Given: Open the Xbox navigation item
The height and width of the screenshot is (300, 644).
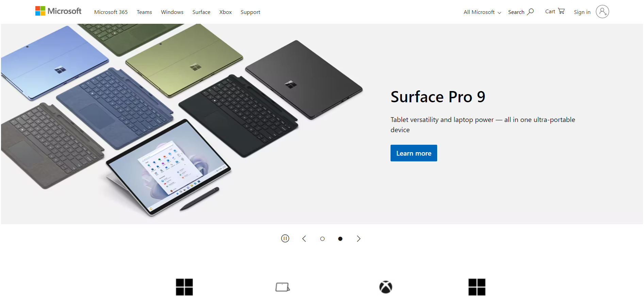Looking at the screenshot, I should click(226, 12).
